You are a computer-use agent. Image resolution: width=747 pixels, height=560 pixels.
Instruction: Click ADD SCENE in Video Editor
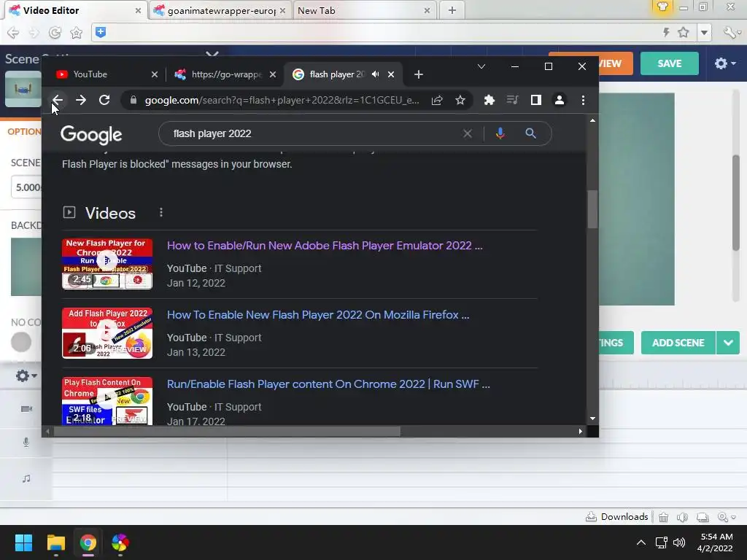(678, 343)
